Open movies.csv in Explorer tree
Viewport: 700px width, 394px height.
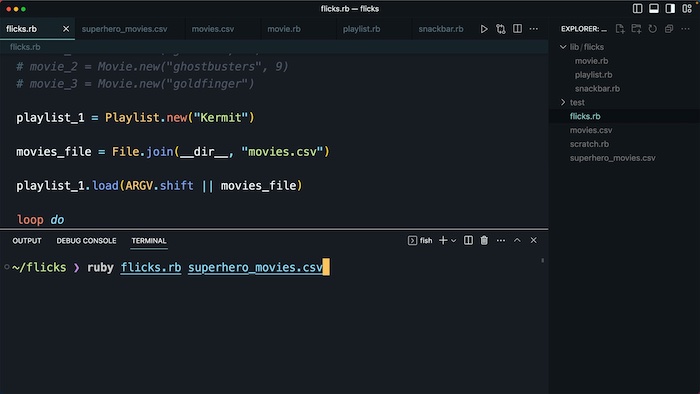click(x=591, y=130)
